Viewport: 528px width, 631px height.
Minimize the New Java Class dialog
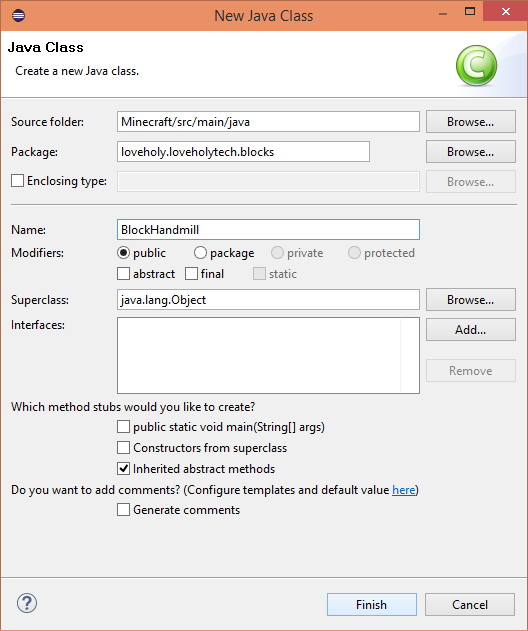[x=443, y=14]
